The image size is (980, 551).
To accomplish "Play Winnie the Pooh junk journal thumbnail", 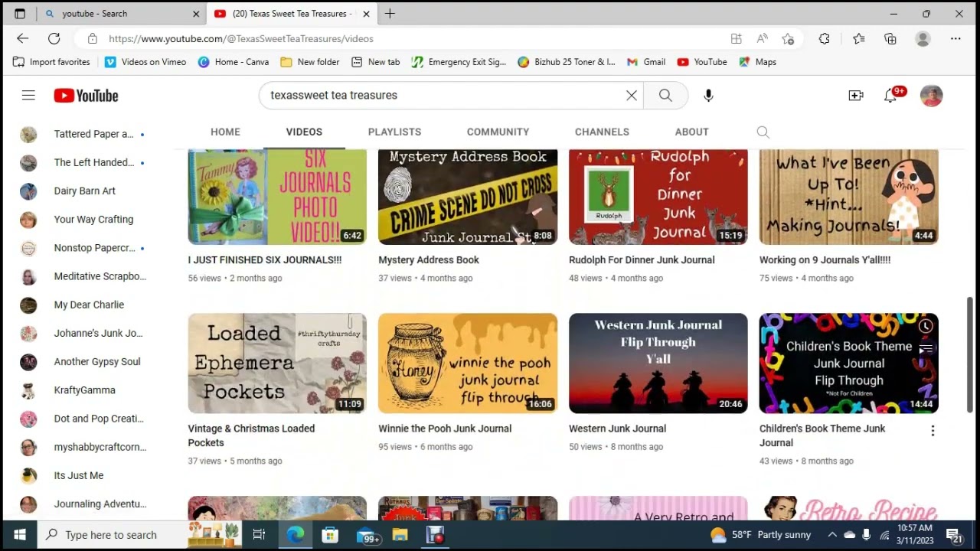I will 468,364.
